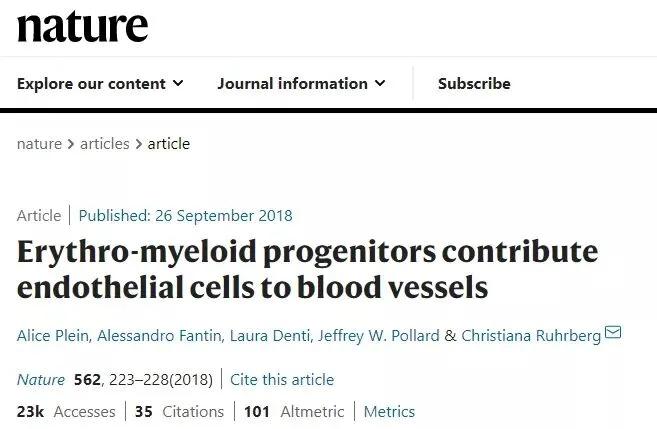Click the chevron beside Journal information
The image size is (657, 429).
pyautogui.click(x=380, y=84)
